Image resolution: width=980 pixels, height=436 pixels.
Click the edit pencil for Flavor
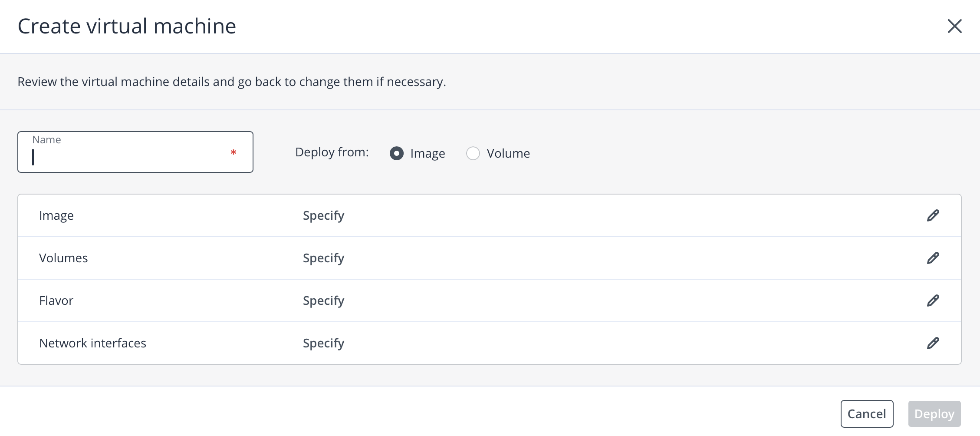933,301
